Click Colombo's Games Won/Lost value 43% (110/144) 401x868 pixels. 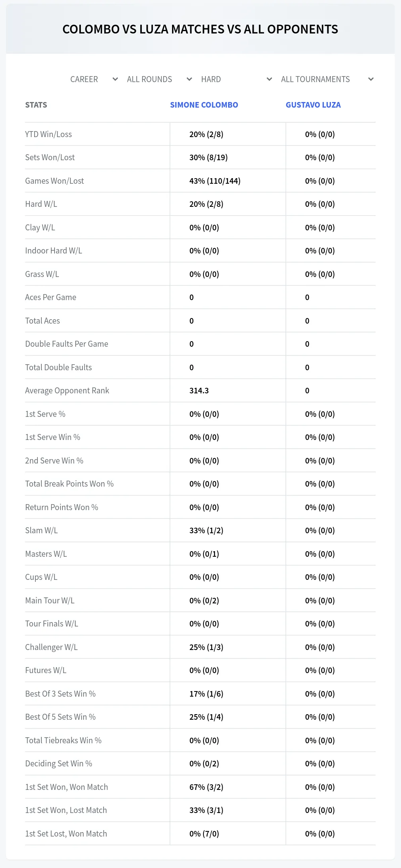coord(215,181)
